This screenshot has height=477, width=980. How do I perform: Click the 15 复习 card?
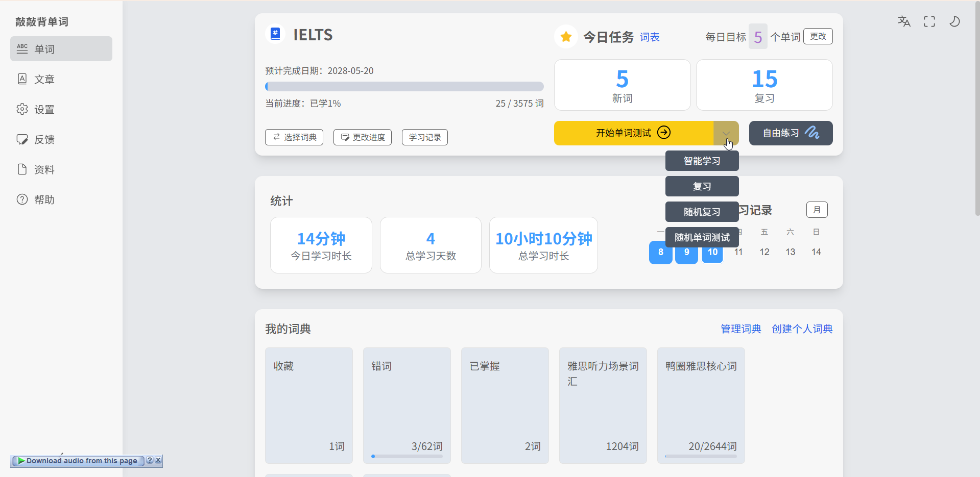pos(764,85)
